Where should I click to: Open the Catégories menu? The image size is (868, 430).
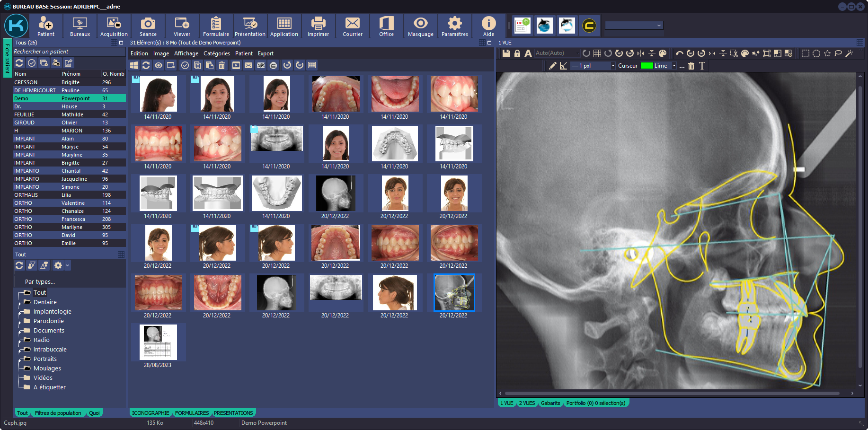tap(216, 53)
